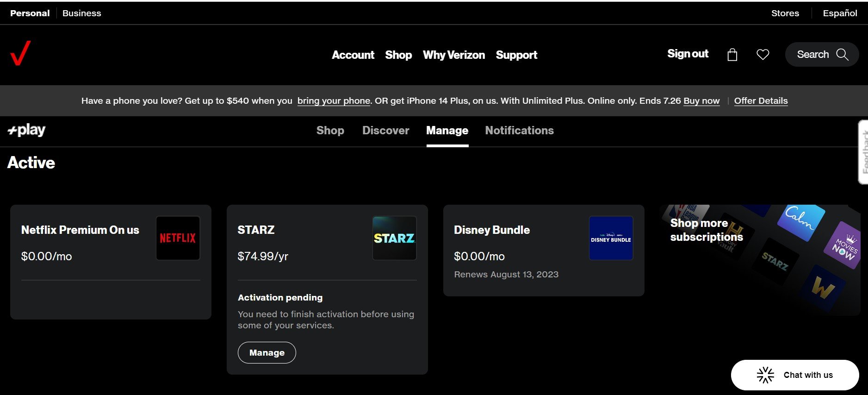868x395 pixels.
Task: Click Netflix Premium On us title
Action: (80, 230)
